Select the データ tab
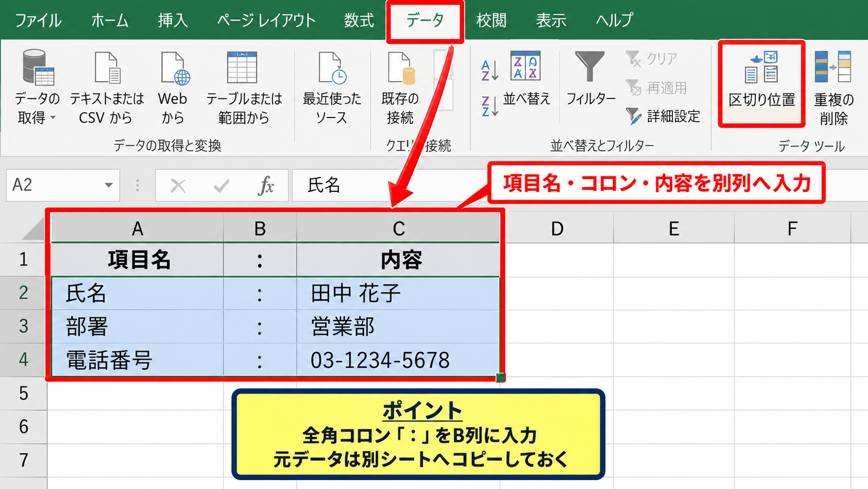 [x=425, y=21]
